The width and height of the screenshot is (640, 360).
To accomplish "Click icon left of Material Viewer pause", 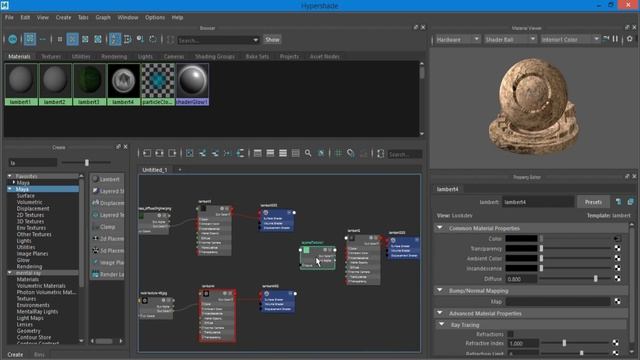I will [x=606, y=39].
